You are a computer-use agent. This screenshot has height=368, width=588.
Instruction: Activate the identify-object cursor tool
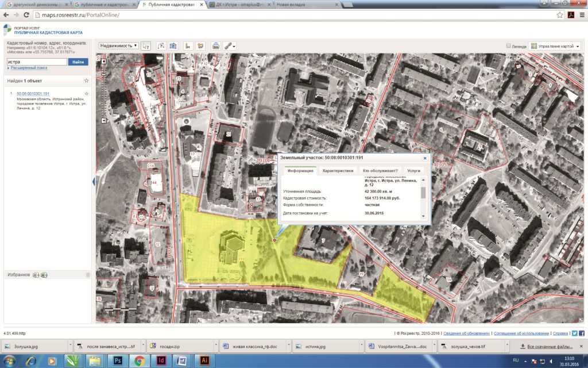pos(146,46)
